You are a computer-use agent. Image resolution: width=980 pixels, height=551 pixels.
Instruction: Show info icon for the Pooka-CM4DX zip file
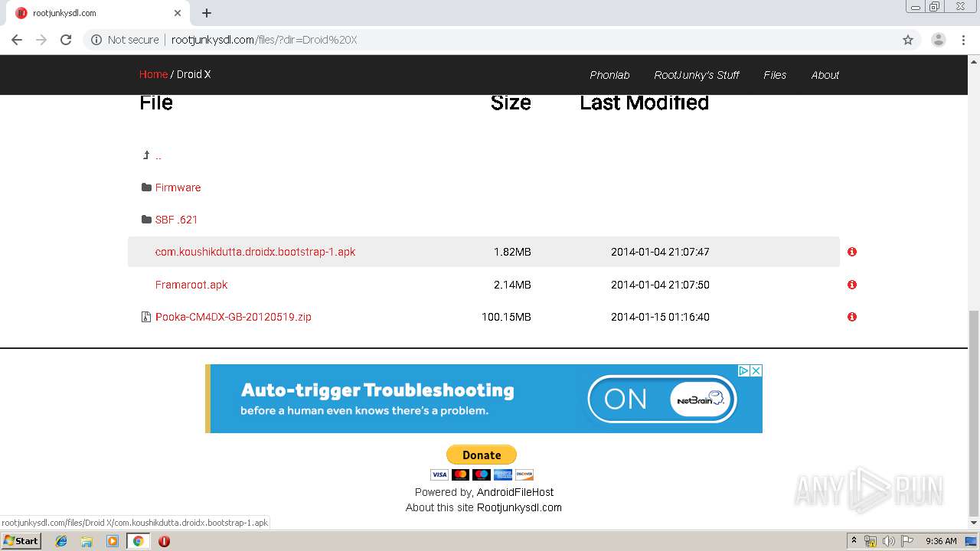click(852, 317)
